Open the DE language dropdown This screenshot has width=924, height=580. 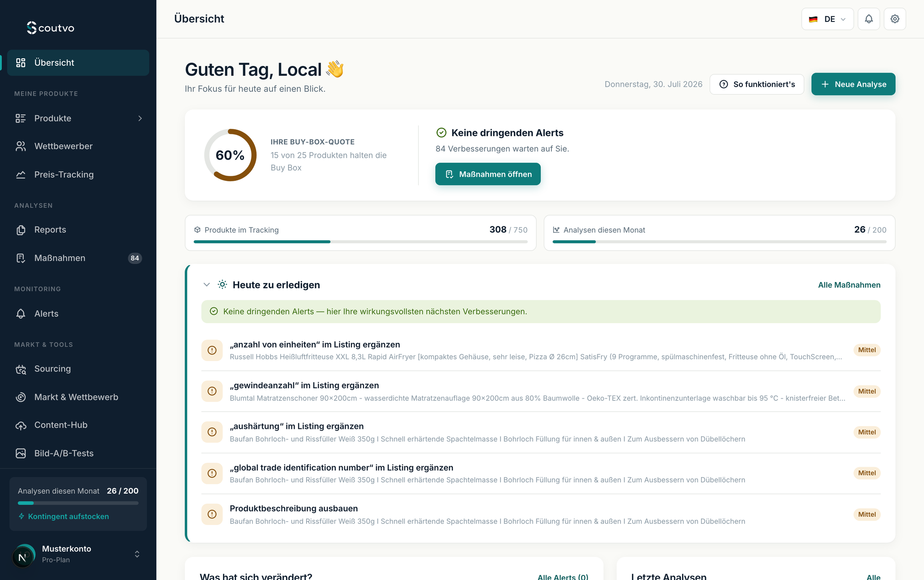(x=827, y=19)
